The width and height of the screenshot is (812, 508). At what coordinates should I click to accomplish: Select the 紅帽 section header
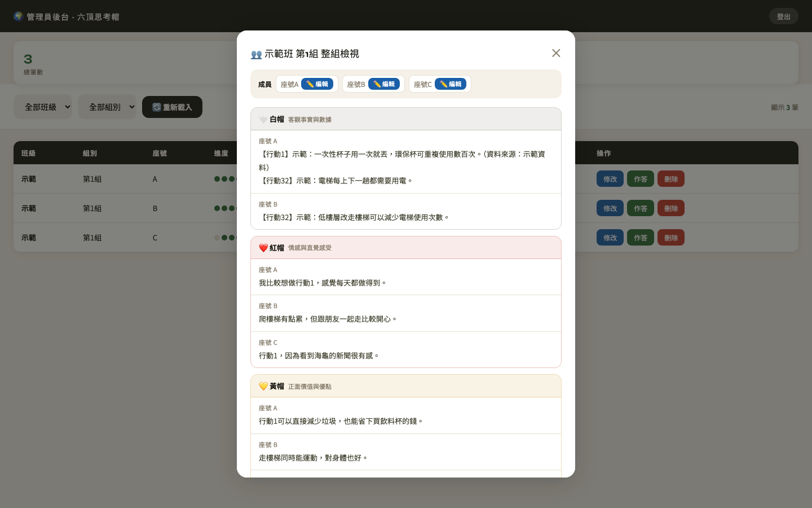pos(406,248)
